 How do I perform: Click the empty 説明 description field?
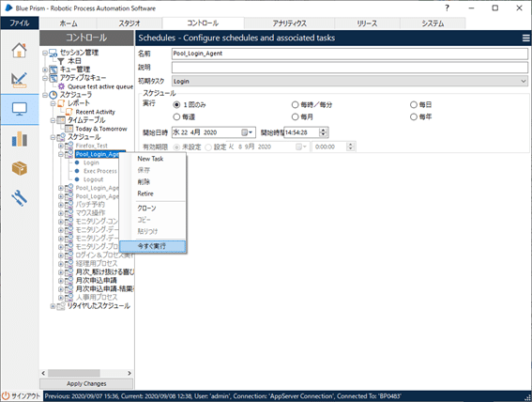tap(350, 68)
